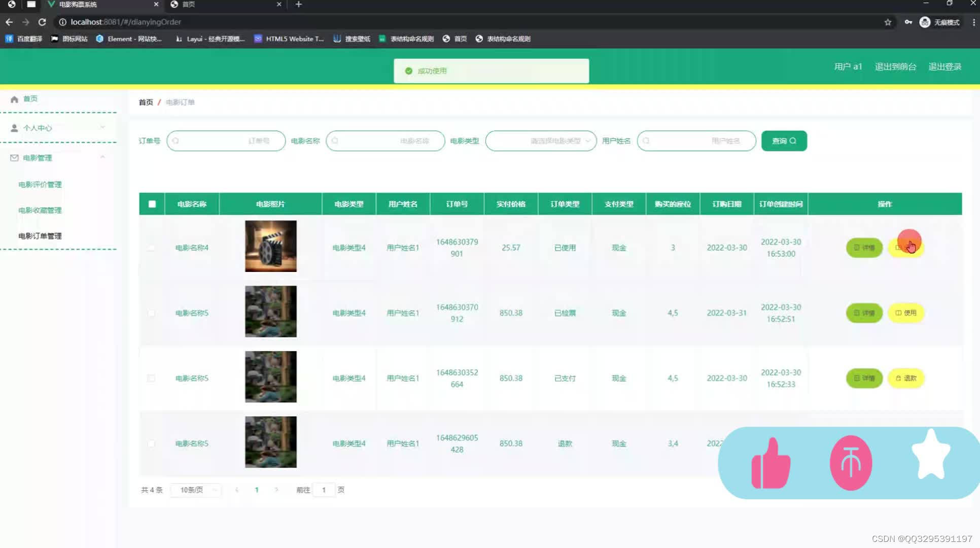
Task: Toggle the select-all checkbox at table header
Action: [x=152, y=204]
